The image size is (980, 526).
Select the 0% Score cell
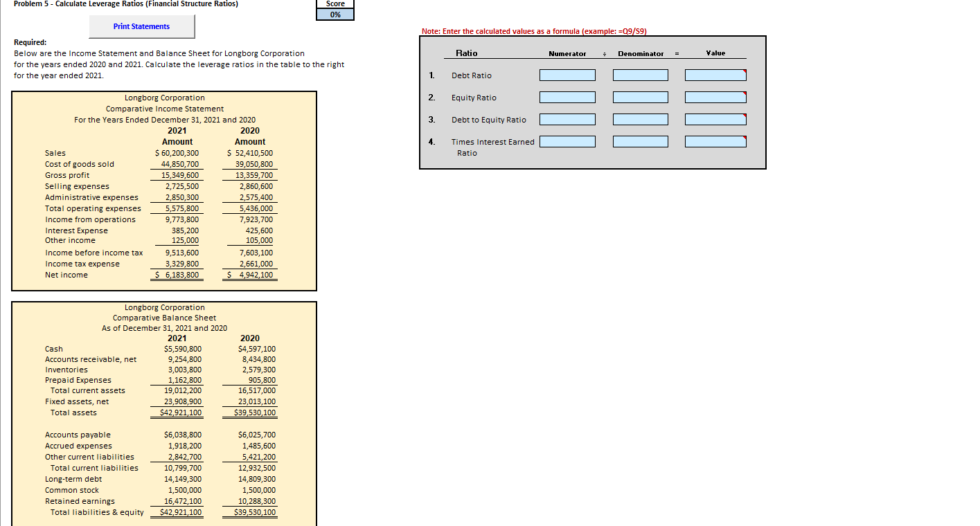[x=335, y=13]
